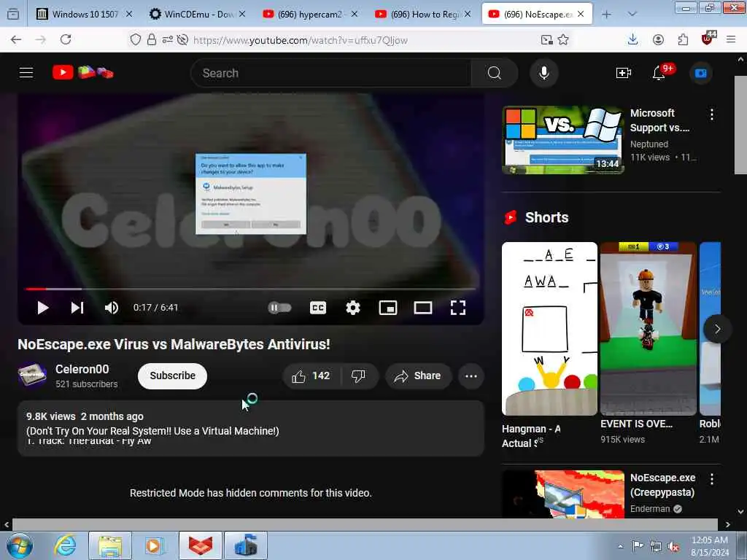Viewport: 747px width, 560px height.
Task: Open Firefox downloads panel
Action: click(632, 39)
